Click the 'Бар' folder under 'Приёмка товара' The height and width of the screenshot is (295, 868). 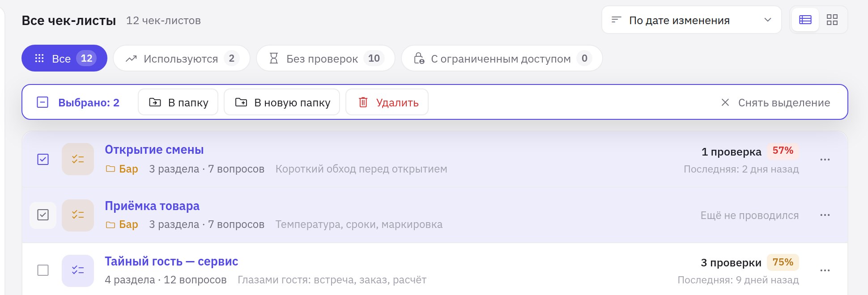[122, 224]
